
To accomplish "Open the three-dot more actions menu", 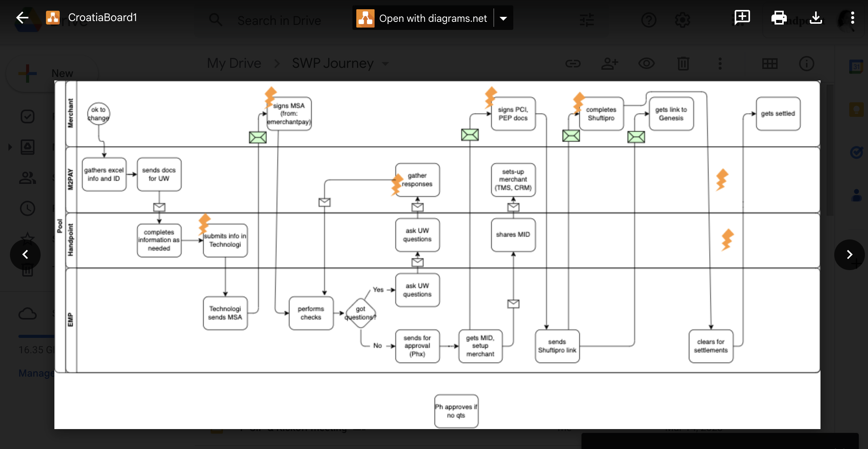I will [x=852, y=18].
